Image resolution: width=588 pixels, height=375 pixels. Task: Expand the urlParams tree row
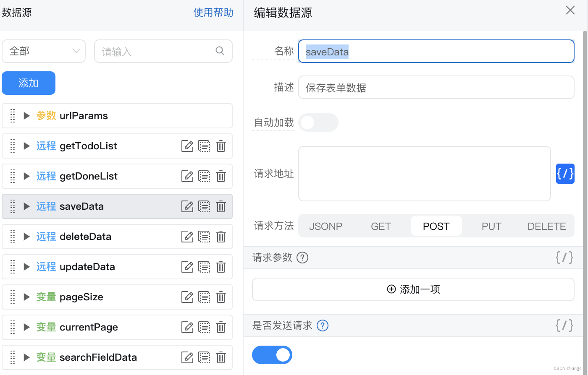tap(27, 116)
